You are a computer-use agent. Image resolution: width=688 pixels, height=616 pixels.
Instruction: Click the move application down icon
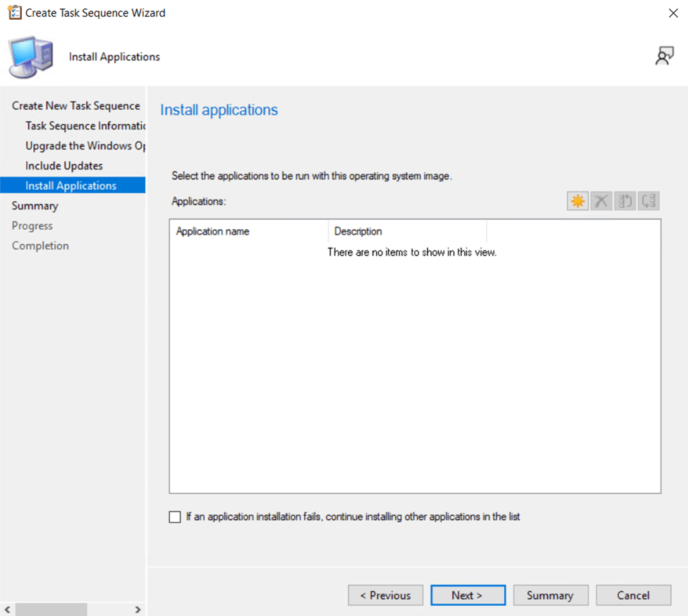pyautogui.click(x=648, y=201)
